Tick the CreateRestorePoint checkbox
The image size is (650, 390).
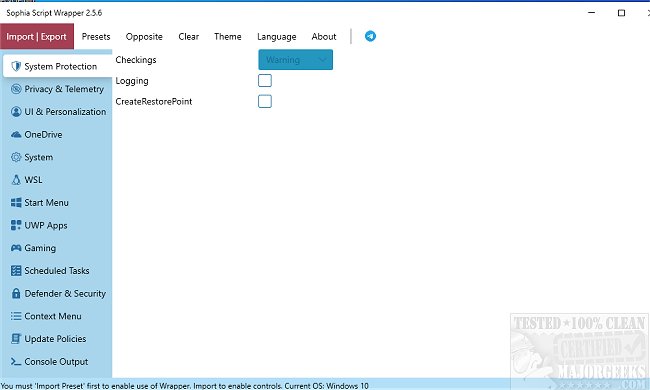[x=265, y=101]
